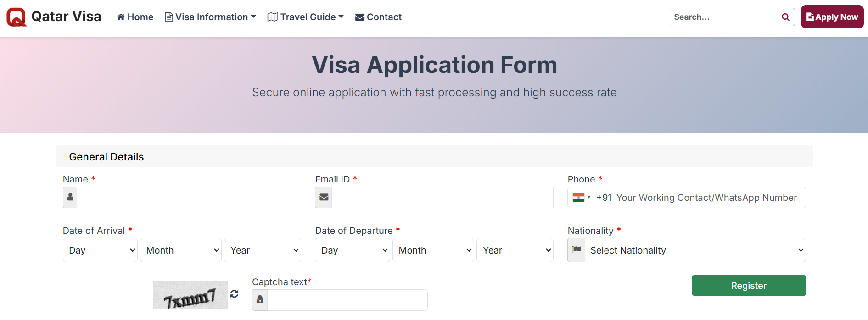Viewport: 868px width, 320px height.
Task: Open the departure Year dropdown
Action: (515, 250)
